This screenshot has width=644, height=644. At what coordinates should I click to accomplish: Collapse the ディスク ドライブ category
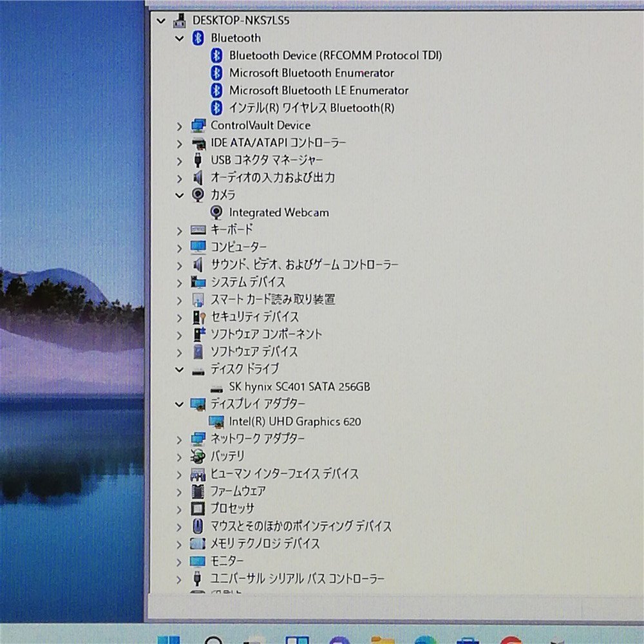pyautogui.click(x=179, y=370)
